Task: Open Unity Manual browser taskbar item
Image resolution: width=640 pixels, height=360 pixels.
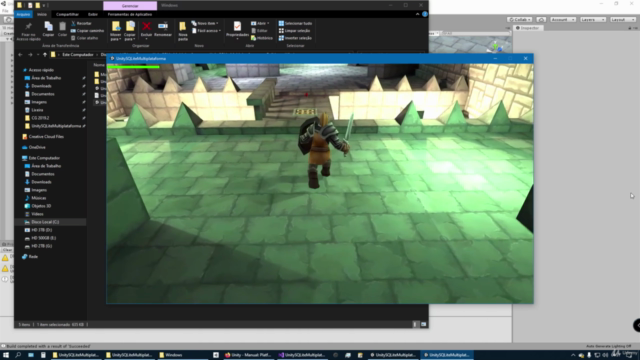Action: (248, 355)
